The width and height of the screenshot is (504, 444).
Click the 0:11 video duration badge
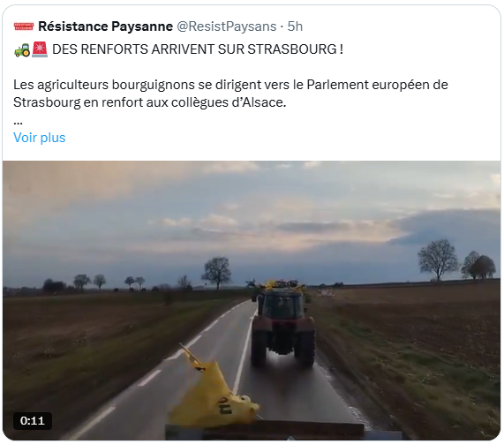pos(32,420)
